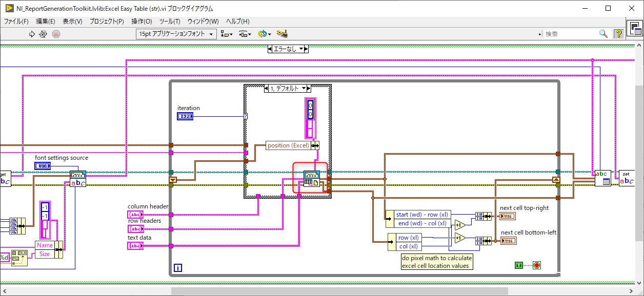The image size is (644, 296).
Task: Click the Clean Up Diagram broom icon
Action: pyautogui.click(x=281, y=34)
